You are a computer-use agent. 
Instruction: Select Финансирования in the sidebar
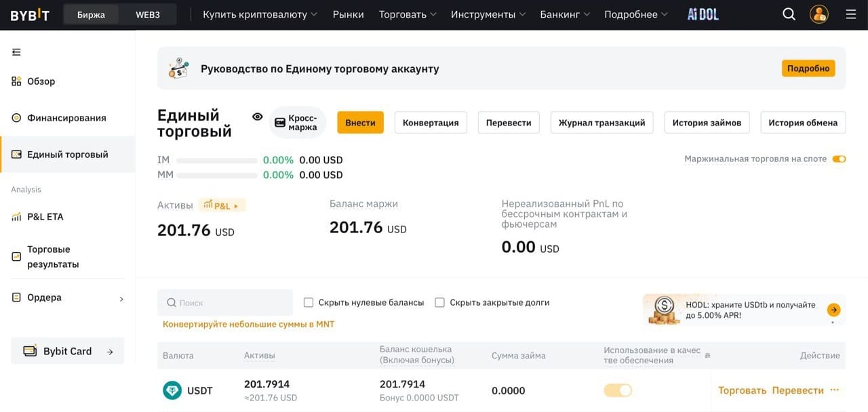[x=68, y=118]
